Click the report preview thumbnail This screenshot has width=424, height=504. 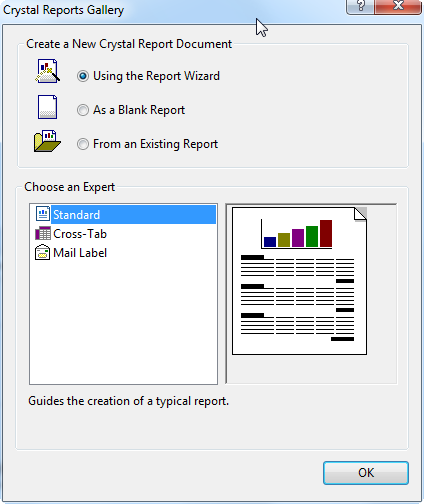(299, 281)
